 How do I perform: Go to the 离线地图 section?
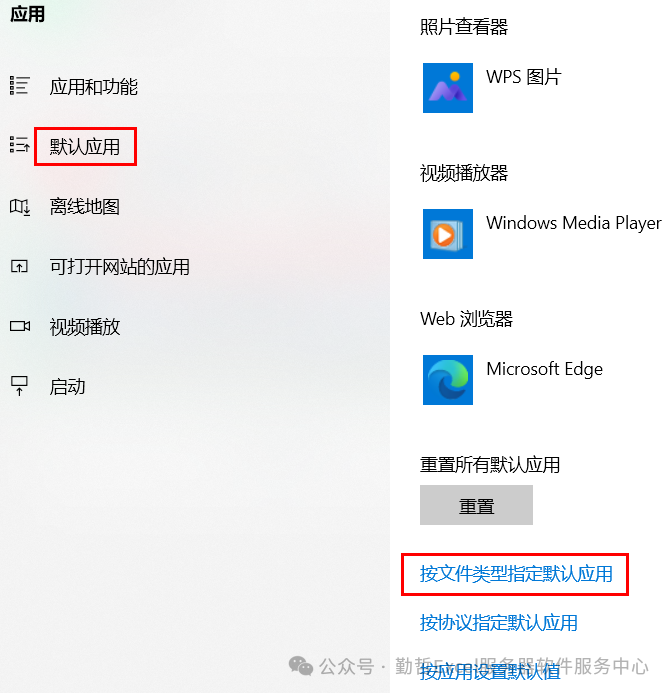tap(84, 206)
